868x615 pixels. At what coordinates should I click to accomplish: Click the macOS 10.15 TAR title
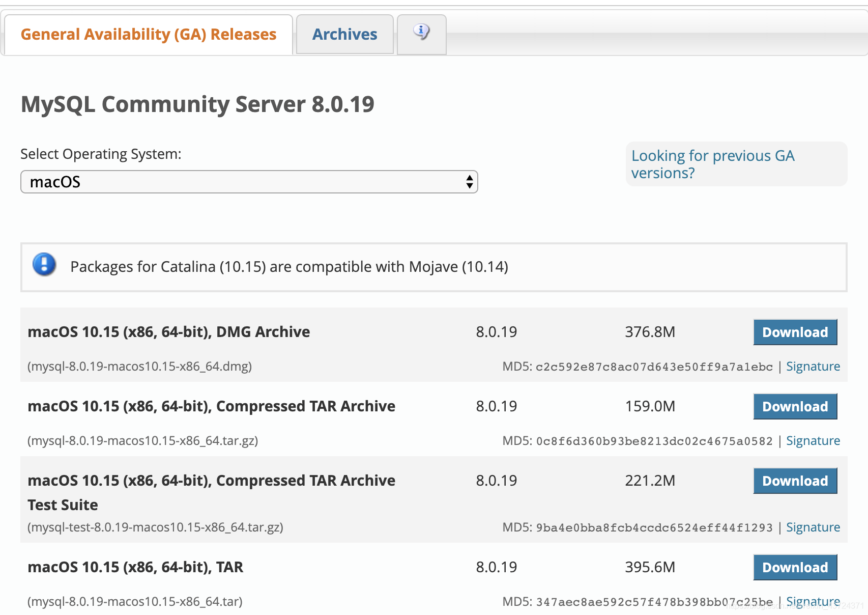coord(135,567)
